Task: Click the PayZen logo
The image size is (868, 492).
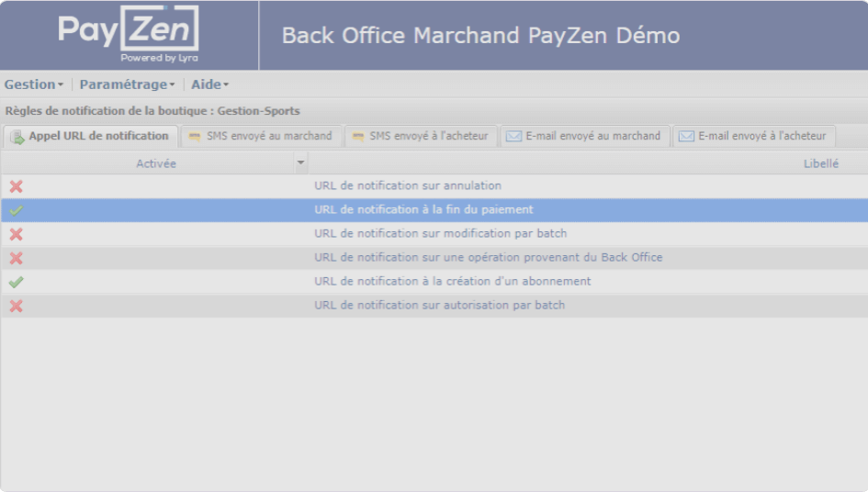Action: pyautogui.click(x=129, y=35)
